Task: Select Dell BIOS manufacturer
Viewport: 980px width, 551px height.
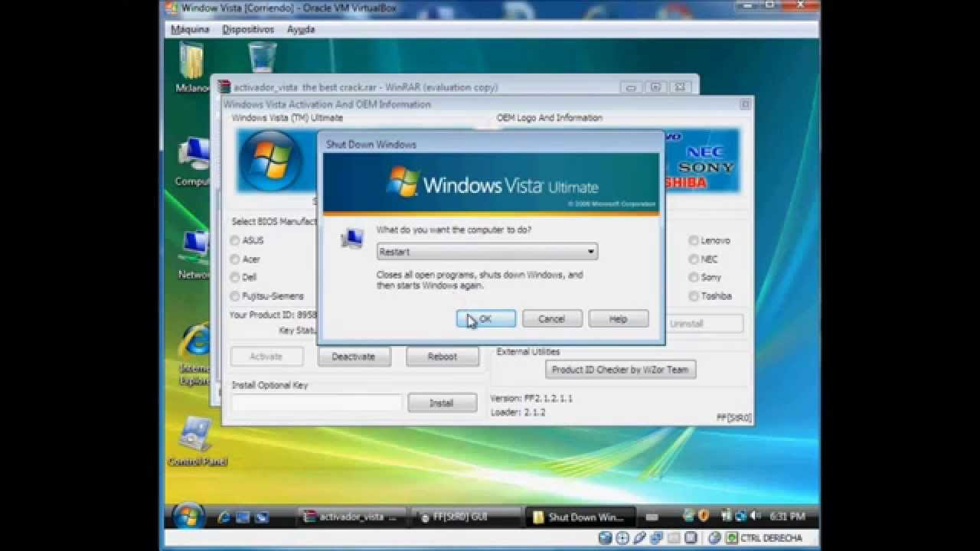Action: pyautogui.click(x=244, y=277)
